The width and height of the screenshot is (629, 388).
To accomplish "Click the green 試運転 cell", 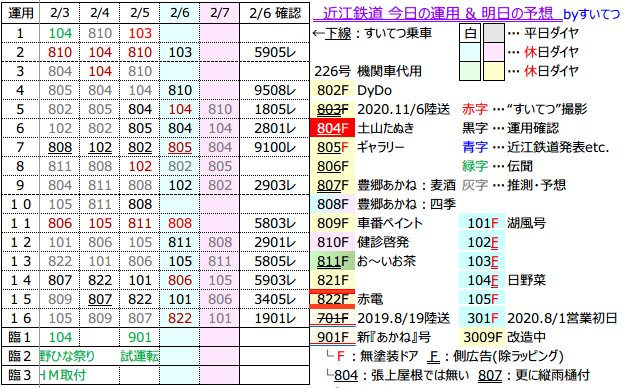I will pos(140,356).
